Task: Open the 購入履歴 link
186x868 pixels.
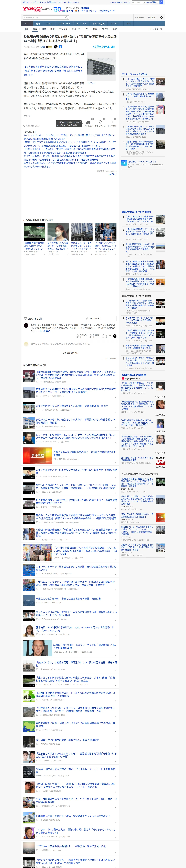Action: pyautogui.click(x=152, y=18)
